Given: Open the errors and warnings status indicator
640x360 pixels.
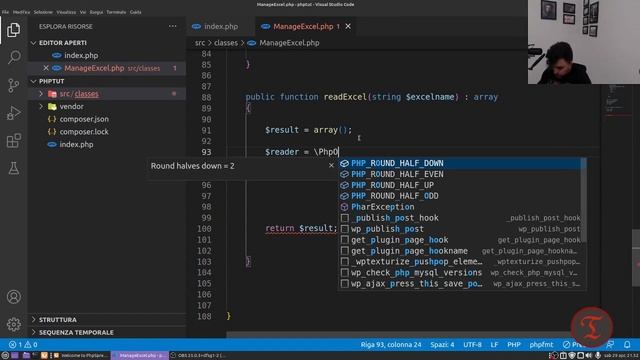Looking at the screenshot, I should 23,344.
